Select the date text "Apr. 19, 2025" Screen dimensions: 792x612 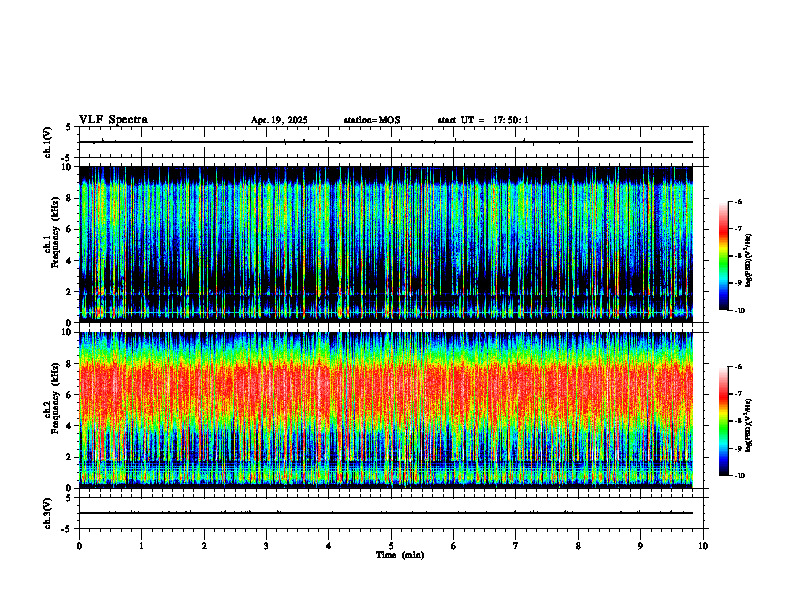(x=279, y=120)
